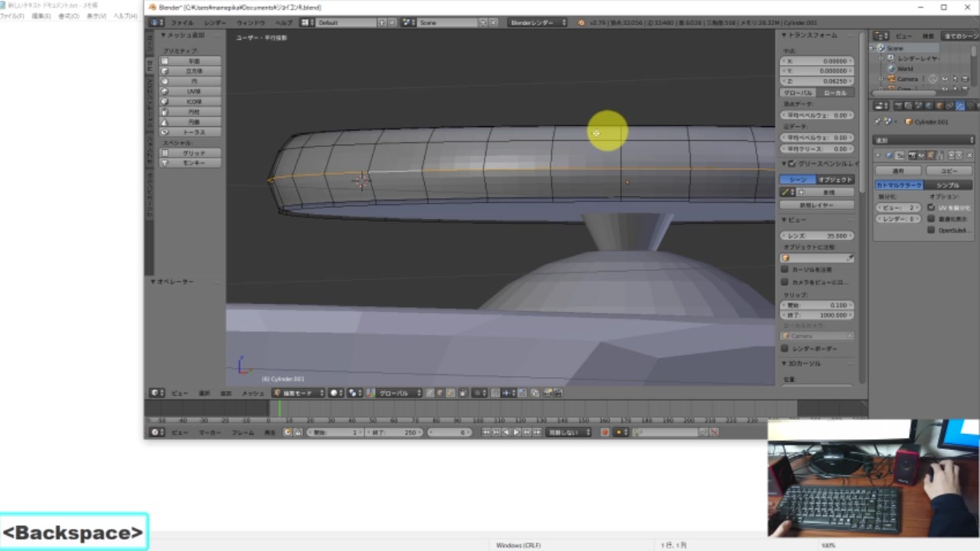
Task: Open the Edit Mode (編集モード) dropdown
Action: click(x=299, y=393)
